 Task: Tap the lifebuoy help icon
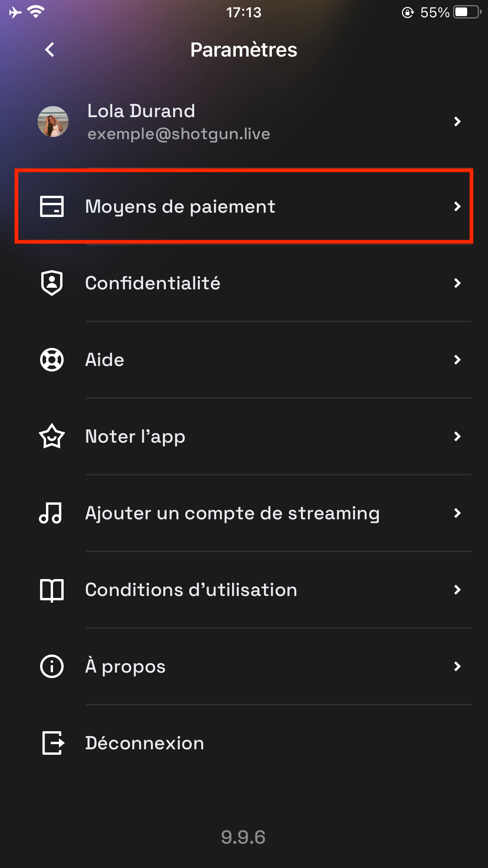[52, 360]
